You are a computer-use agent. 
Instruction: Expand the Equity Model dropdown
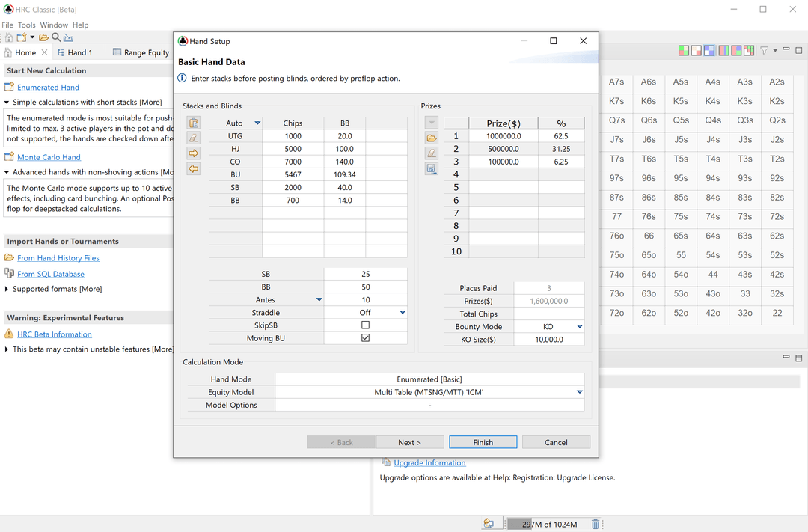pos(579,391)
